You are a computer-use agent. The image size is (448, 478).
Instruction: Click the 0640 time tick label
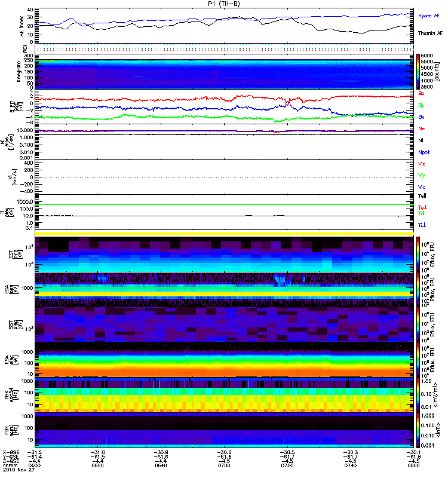pos(161,465)
